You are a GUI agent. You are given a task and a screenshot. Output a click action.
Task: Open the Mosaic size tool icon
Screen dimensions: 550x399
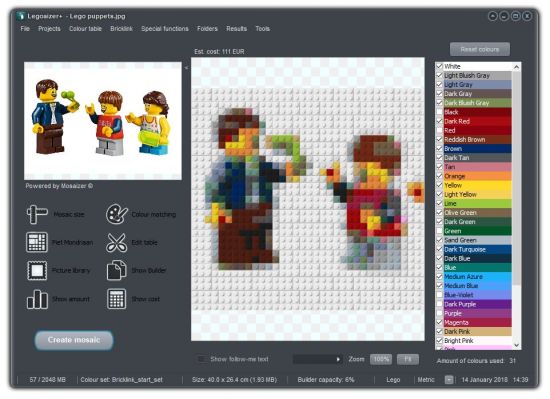[37, 214]
